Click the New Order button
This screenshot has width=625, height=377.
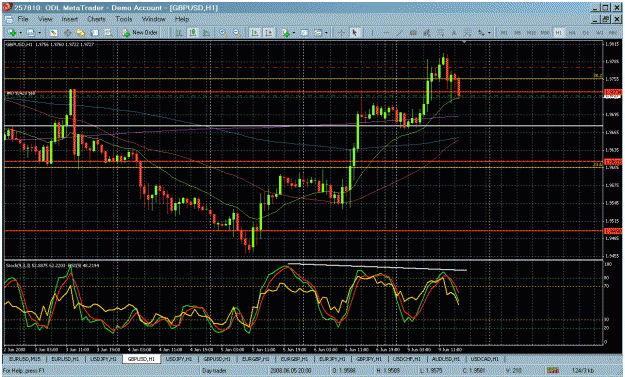140,33
